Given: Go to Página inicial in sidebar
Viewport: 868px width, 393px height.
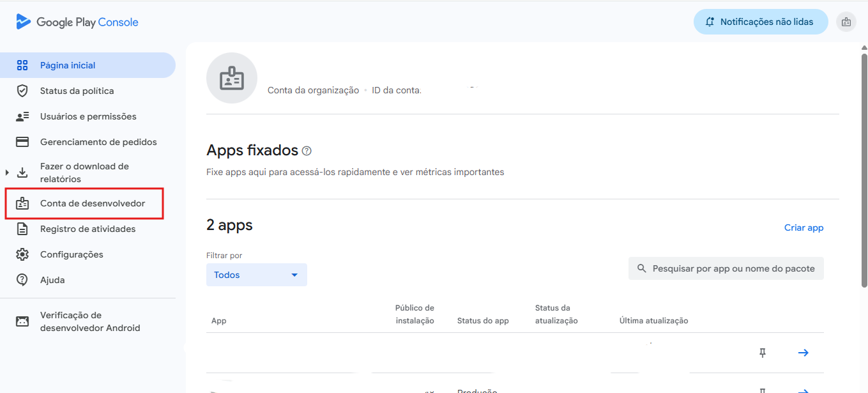Looking at the screenshot, I should (x=68, y=65).
